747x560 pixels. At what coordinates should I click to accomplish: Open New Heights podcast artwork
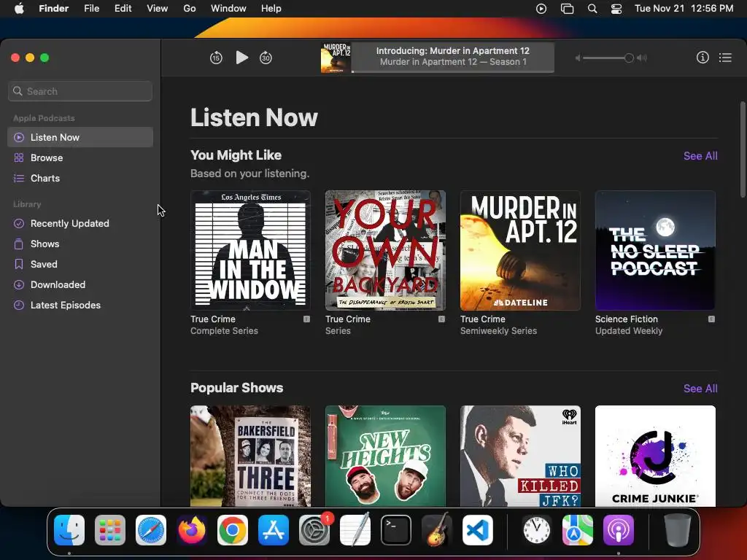click(385, 456)
